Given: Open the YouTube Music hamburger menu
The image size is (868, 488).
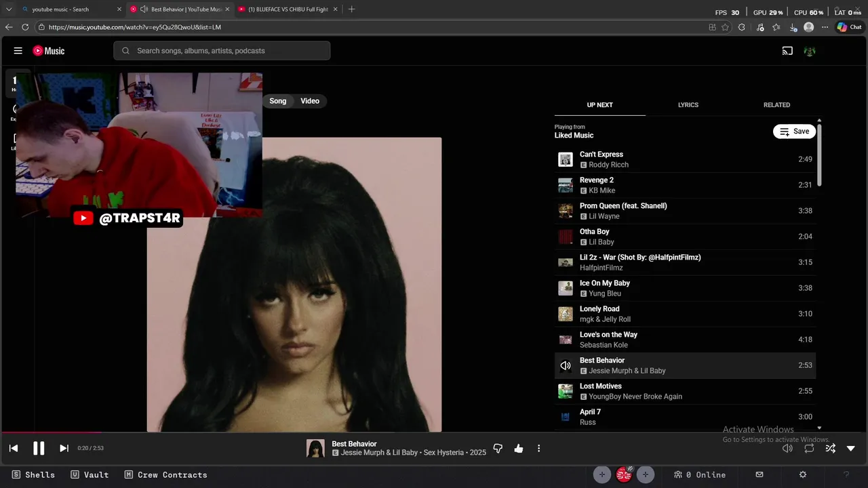Looking at the screenshot, I should pyautogui.click(x=18, y=51).
